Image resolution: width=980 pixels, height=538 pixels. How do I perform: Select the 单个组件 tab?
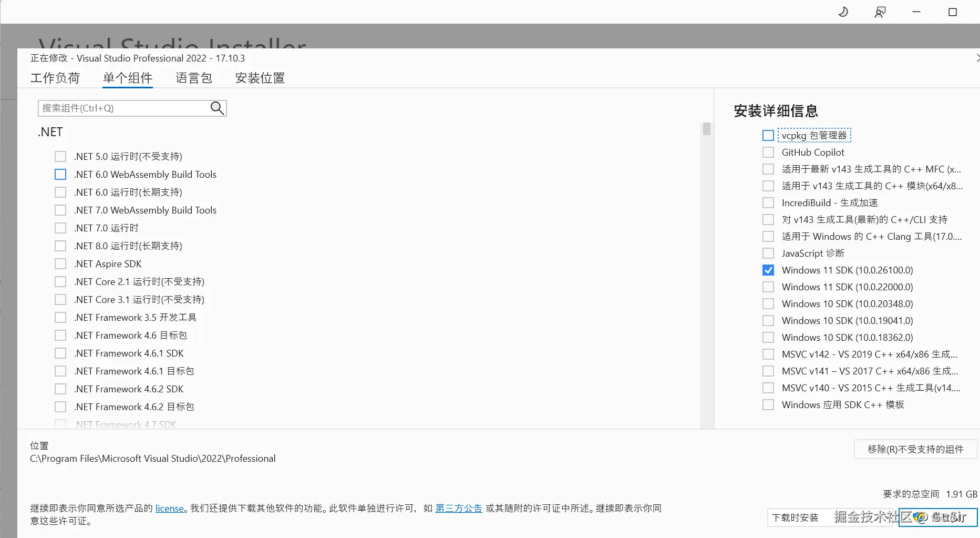click(128, 78)
